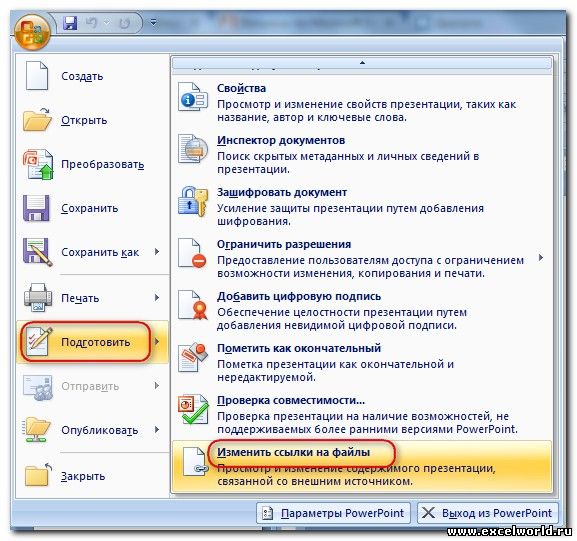Click the Выход из PowerPoint button
This screenshot has width=577, height=541.
(488, 513)
